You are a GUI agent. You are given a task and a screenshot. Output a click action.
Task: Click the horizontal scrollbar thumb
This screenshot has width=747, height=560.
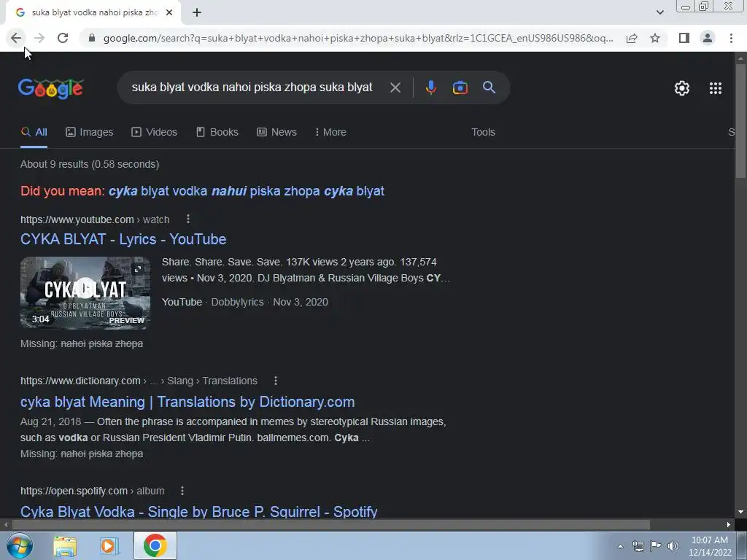point(330,525)
